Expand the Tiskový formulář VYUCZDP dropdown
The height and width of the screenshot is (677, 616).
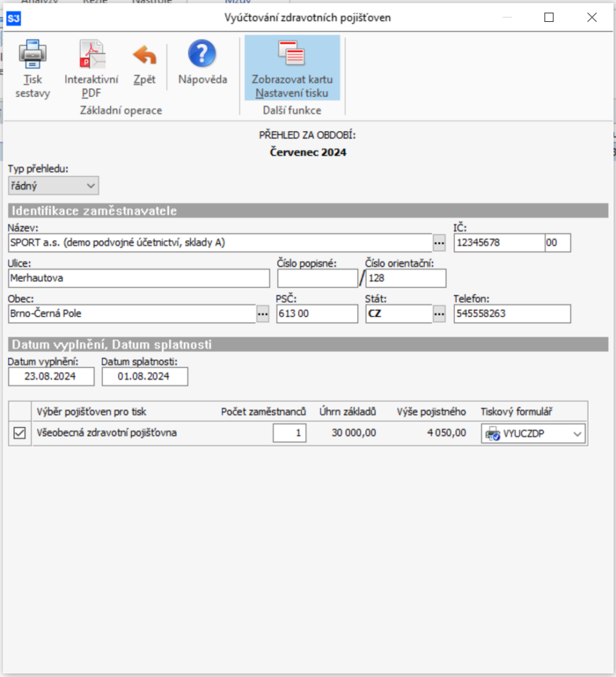[x=577, y=434]
